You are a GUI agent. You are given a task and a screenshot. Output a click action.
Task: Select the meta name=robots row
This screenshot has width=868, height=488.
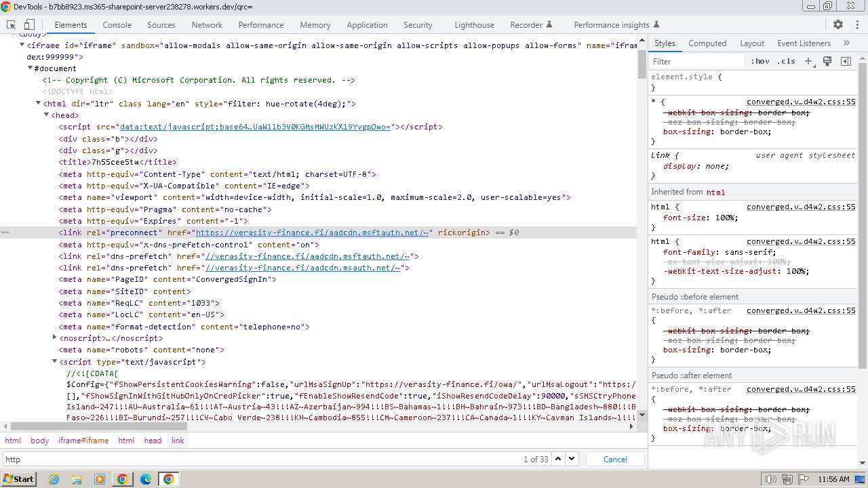[x=141, y=350]
